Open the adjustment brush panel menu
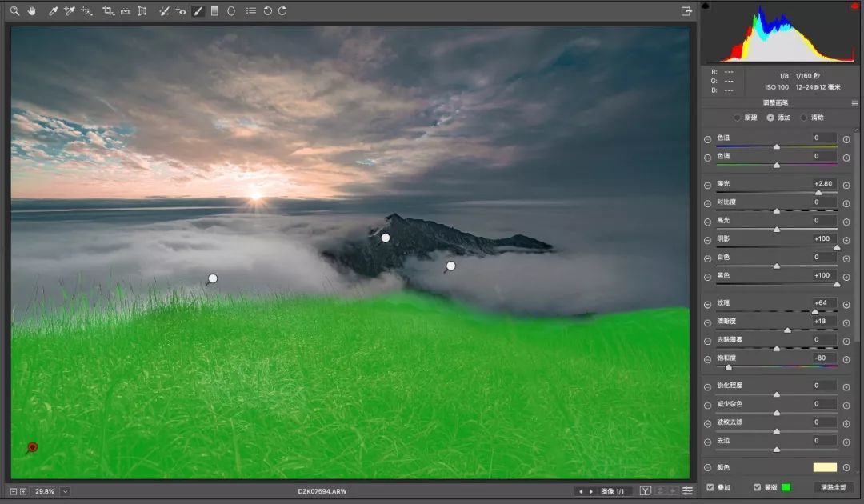This screenshot has width=864, height=504. [854, 103]
